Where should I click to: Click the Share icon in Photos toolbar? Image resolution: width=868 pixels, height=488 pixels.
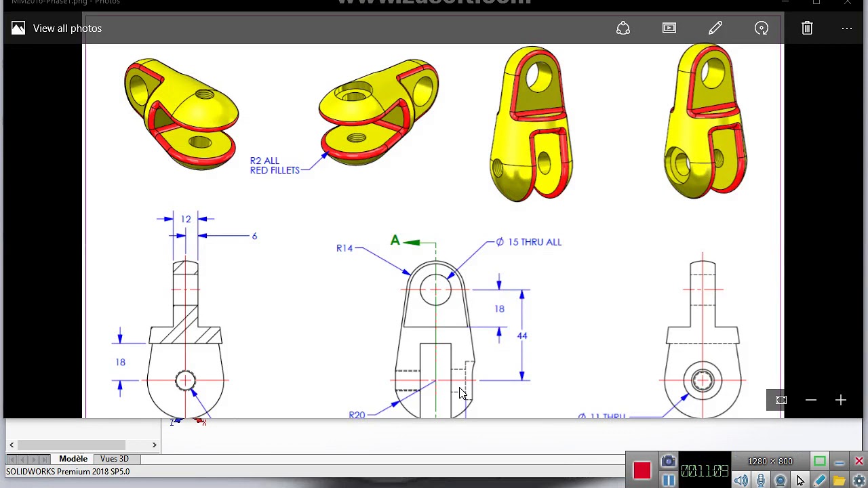click(x=623, y=28)
